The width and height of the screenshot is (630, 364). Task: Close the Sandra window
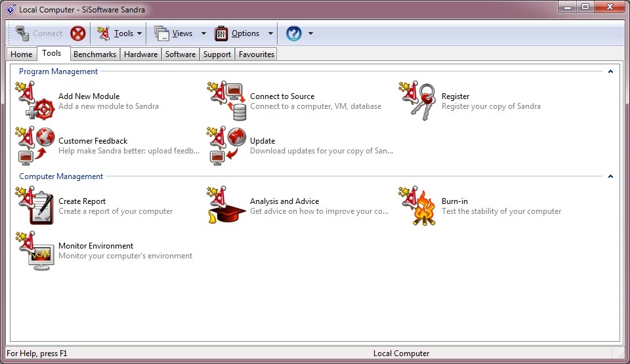tap(610, 7)
